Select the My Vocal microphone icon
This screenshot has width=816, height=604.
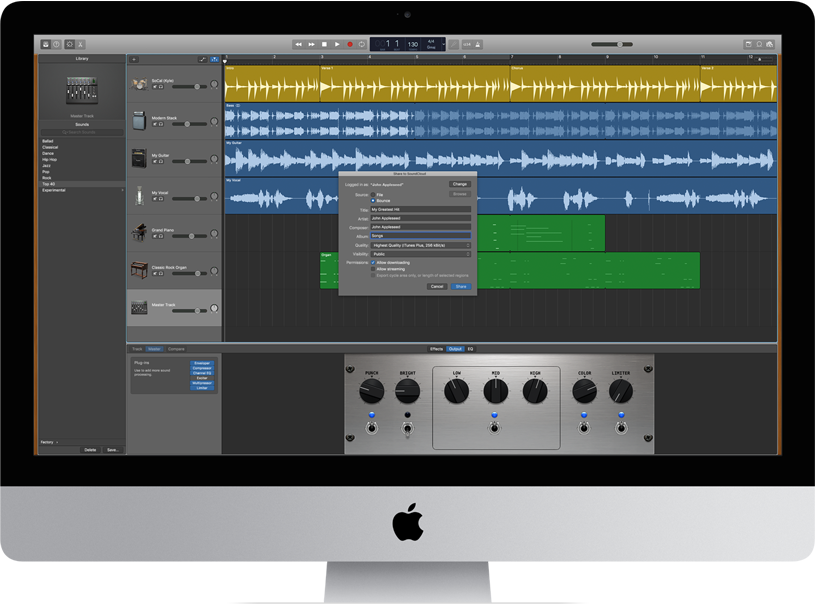[x=139, y=196]
